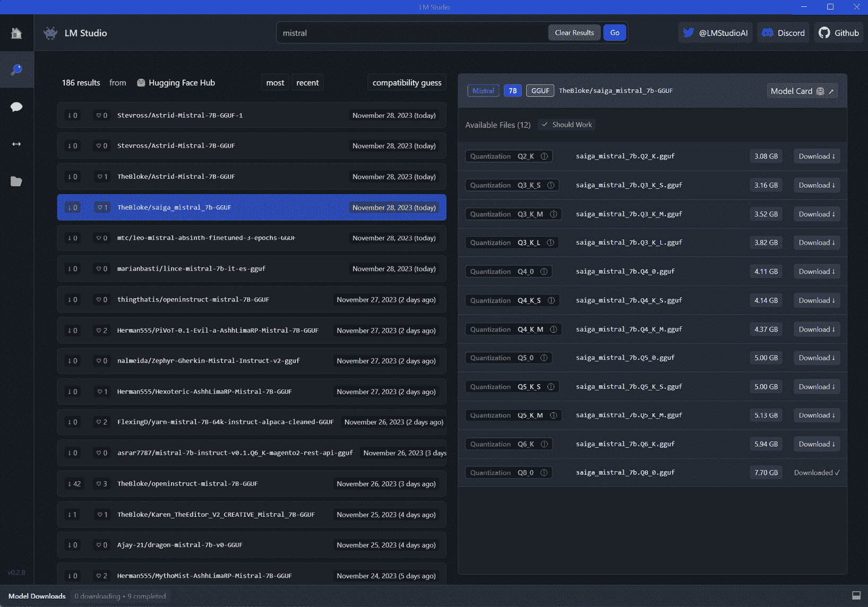
Task: Download saiga_mistral_7b.Q5_K_S.gguf
Action: (817, 387)
